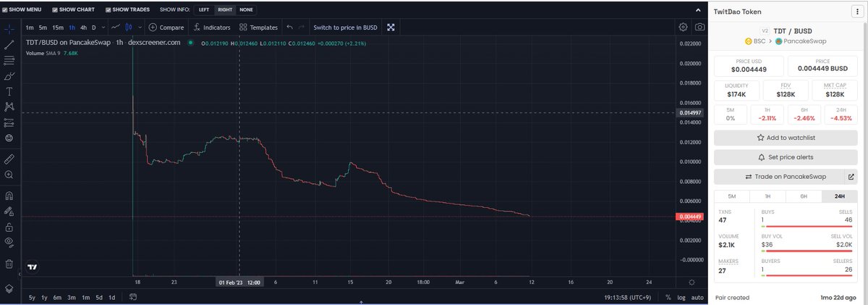Select the crosshair cursor tool

(x=9, y=28)
